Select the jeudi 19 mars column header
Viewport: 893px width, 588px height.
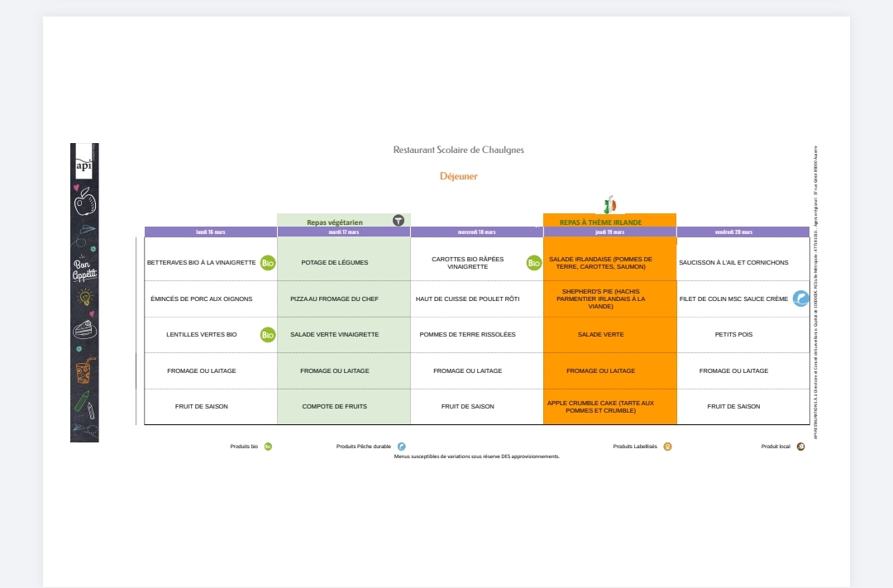tap(609, 232)
